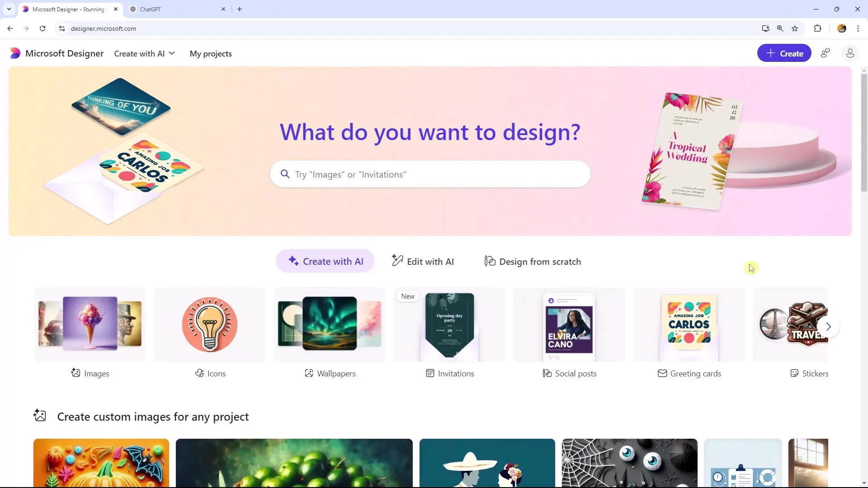The width and height of the screenshot is (868, 488).
Task: Expand the Create with AI dropdown menu
Action: (x=144, y=54)
